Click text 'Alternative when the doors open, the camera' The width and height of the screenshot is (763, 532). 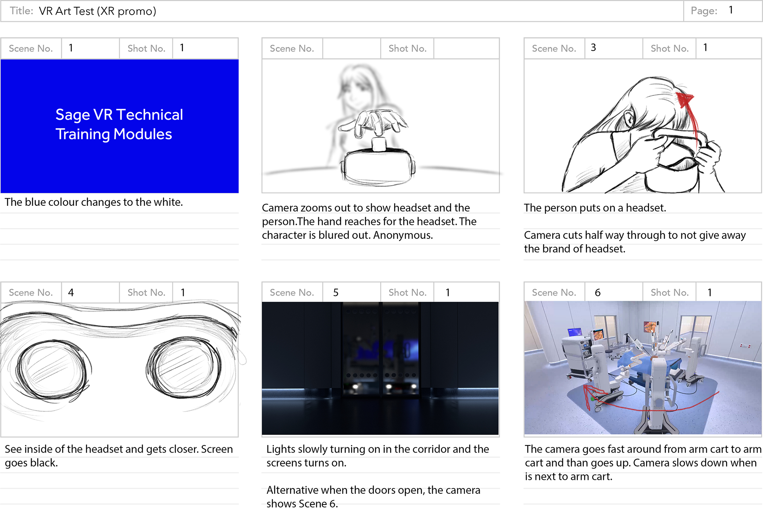point(374,490)
